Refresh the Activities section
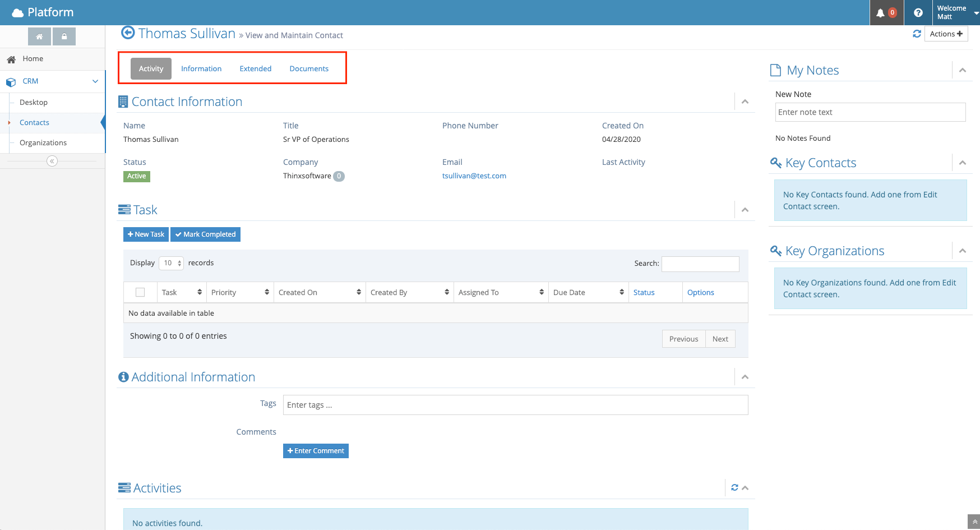Screen dimensions: 980x530 click(x=734, y=487)
